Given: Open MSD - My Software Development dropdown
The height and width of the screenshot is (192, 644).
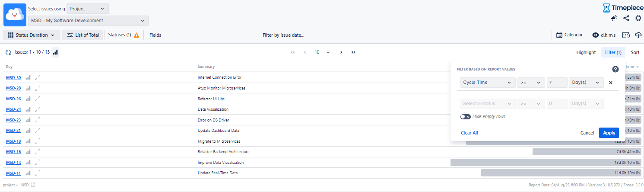Looking at the screenshot, I should point(89,21).
